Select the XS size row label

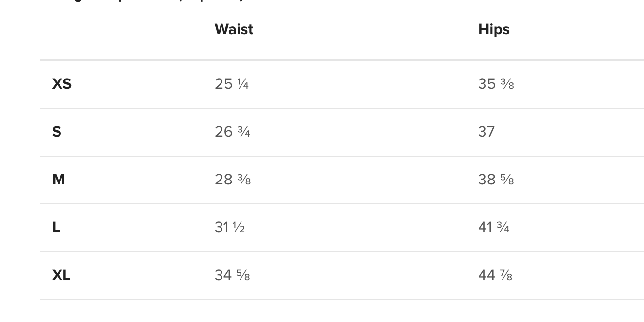[62, 84]
